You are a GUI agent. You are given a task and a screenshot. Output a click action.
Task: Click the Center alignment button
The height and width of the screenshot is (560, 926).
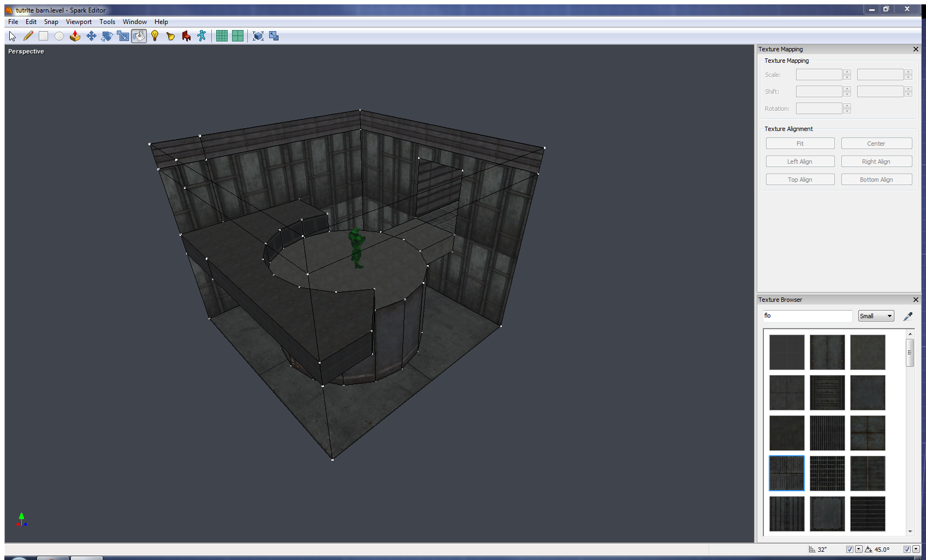(876, 144)
